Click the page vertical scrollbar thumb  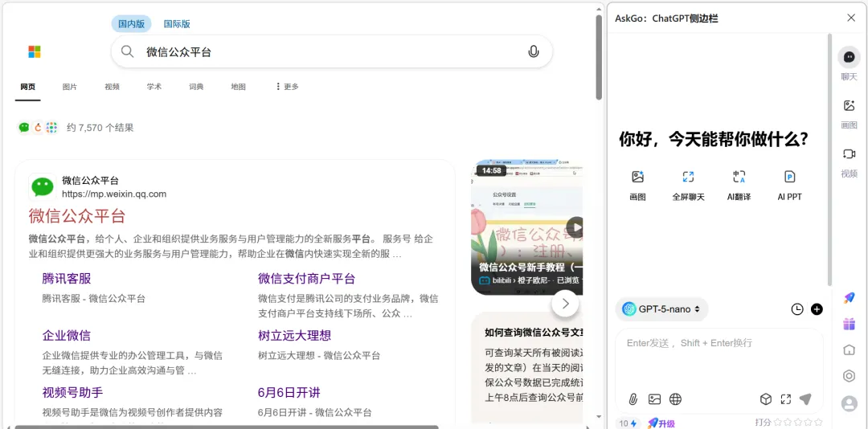[x=599, y=57]
